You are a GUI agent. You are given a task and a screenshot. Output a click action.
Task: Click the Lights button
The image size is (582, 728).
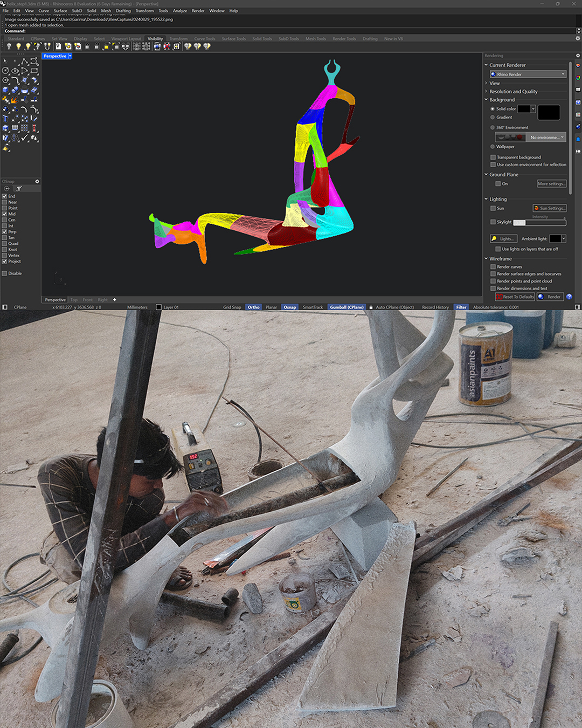click(x=504, y=238)
